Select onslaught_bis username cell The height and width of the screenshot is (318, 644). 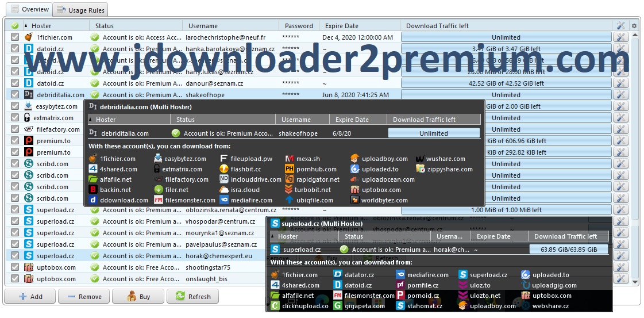coord(206,279)
